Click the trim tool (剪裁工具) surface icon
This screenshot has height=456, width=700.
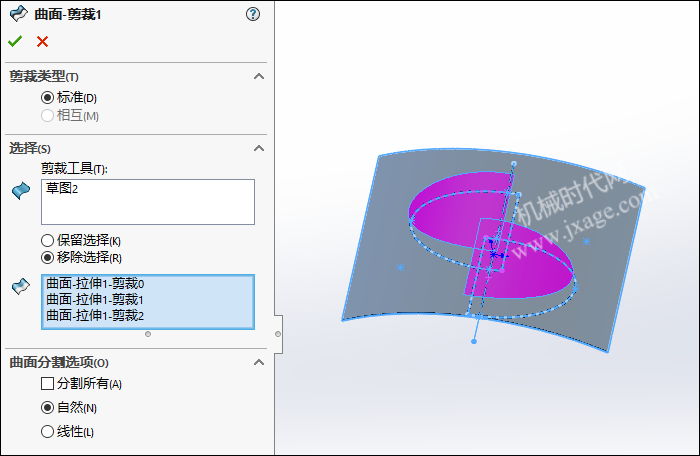pos(21,191)
